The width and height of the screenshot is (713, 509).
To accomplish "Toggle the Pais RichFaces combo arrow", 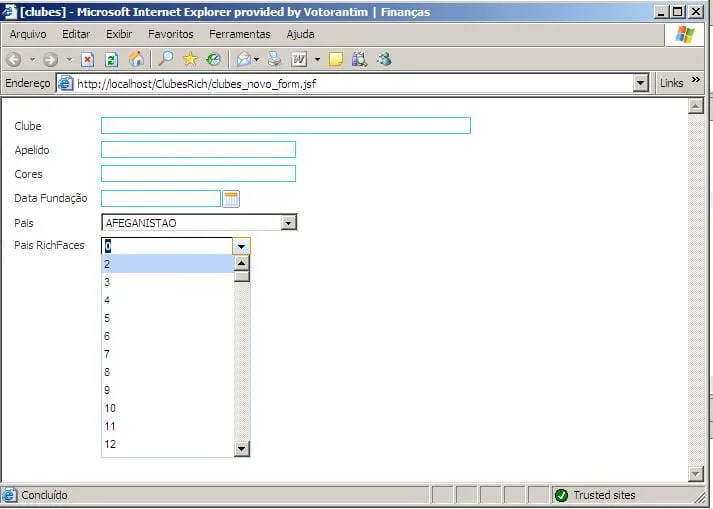I will pyautogui.click(x=241, y=246).
